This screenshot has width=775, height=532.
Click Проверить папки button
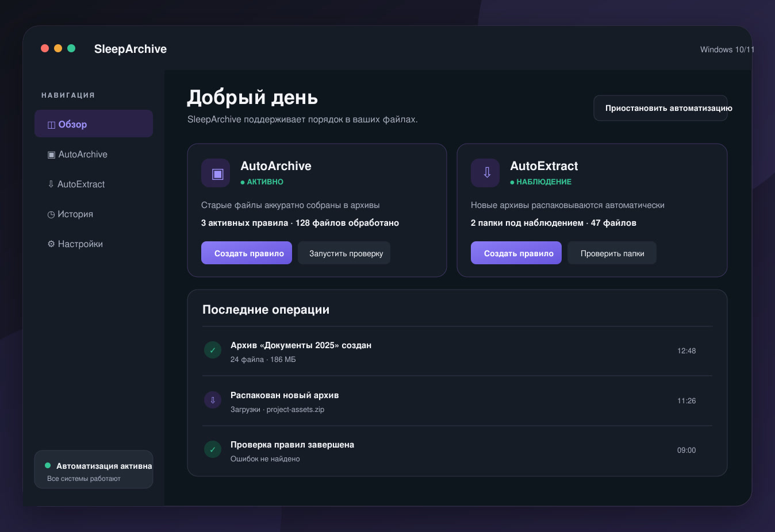(x=612, y=253)
